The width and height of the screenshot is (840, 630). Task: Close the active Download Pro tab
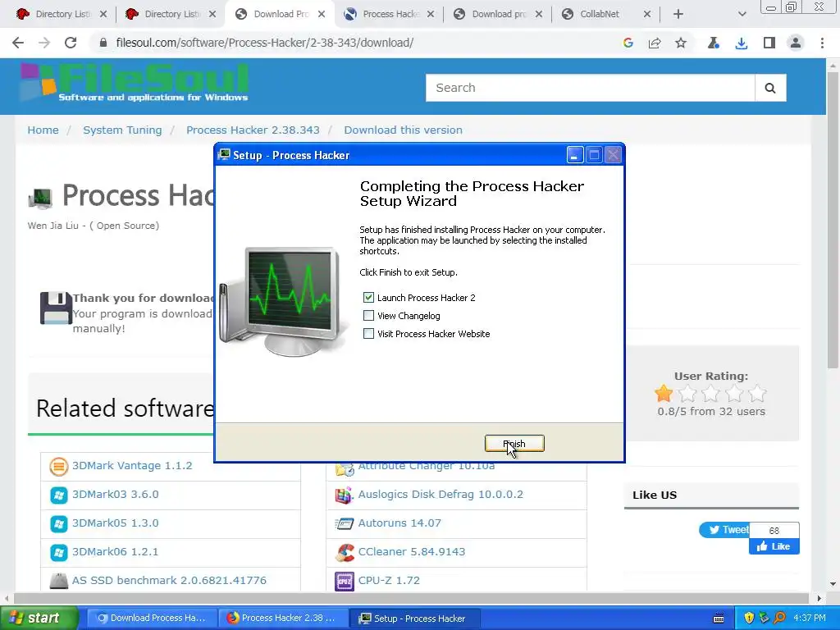pos(322,14)
